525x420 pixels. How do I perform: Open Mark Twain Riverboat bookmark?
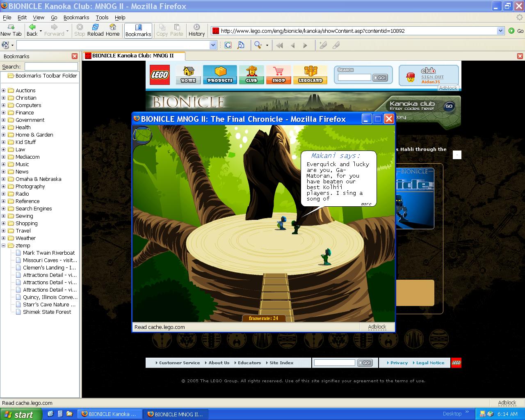49,253
